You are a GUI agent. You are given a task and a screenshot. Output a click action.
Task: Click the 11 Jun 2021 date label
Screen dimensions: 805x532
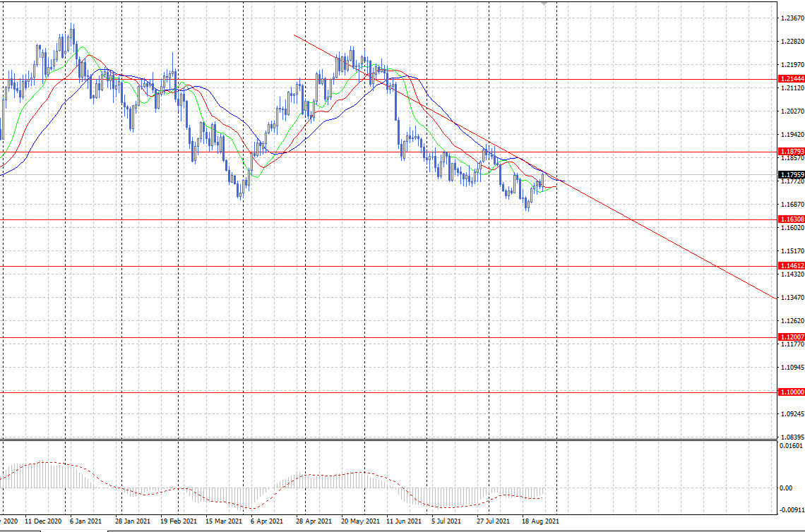403,521
